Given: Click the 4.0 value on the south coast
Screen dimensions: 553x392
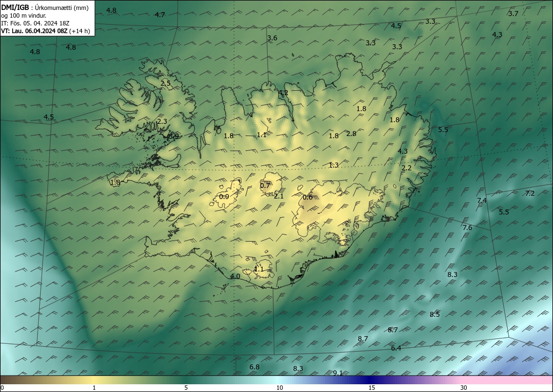Looking at the screenshot, I should click(235, 276).
